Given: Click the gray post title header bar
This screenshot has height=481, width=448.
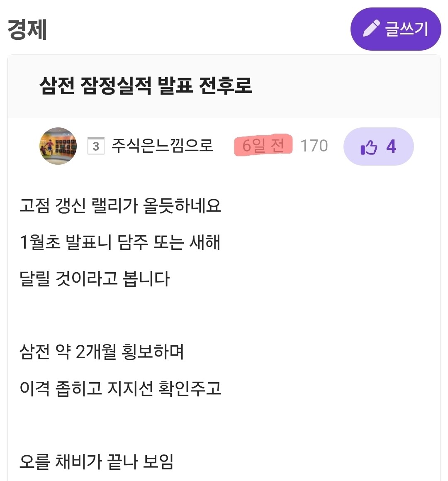Looking at the screenshot, I should 224,86.
